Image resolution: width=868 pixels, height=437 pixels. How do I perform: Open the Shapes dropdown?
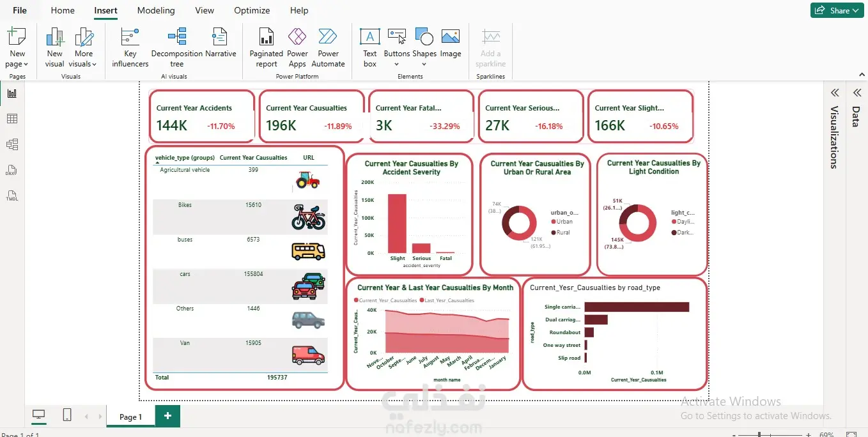[424, 47]
